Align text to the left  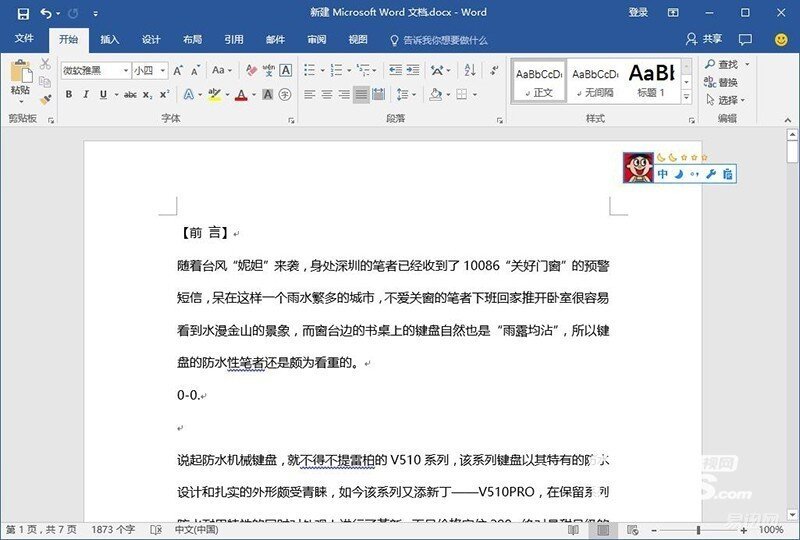pos(310,94)
